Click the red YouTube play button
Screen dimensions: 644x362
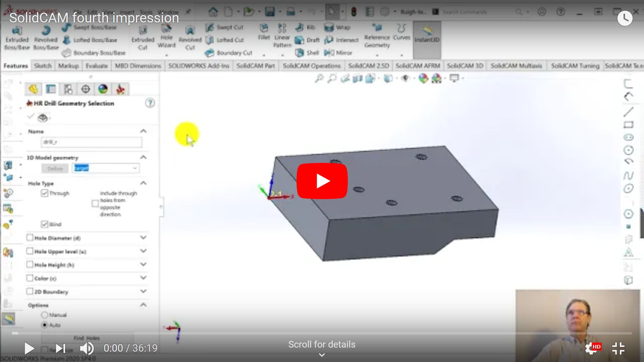(x=322, y=181)
